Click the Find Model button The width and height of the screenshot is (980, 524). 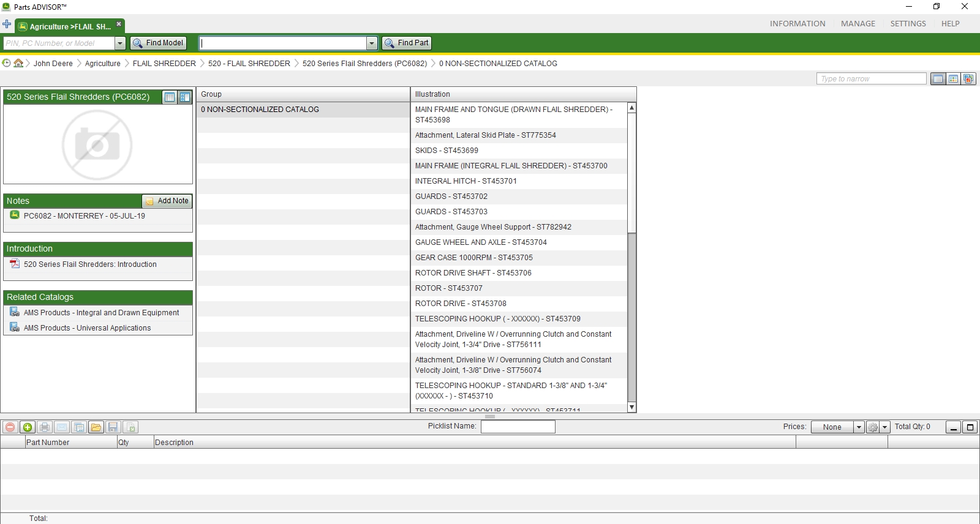tap(158, 43)
